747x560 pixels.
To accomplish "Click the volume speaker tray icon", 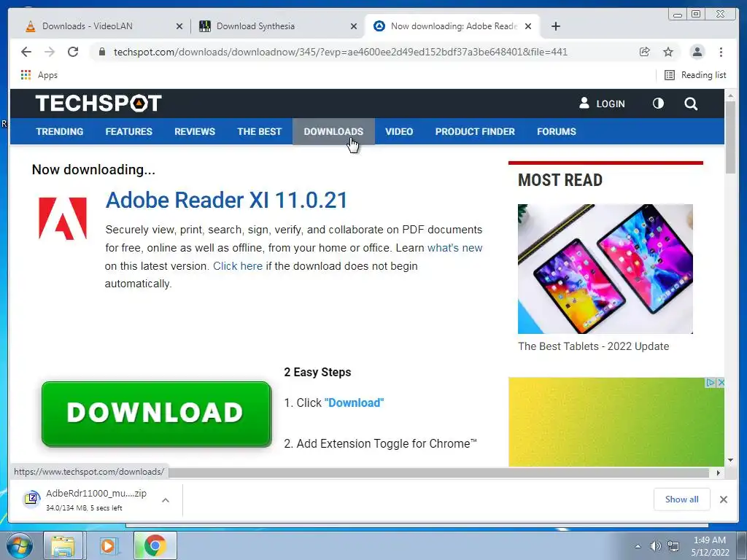I will 656,546.
